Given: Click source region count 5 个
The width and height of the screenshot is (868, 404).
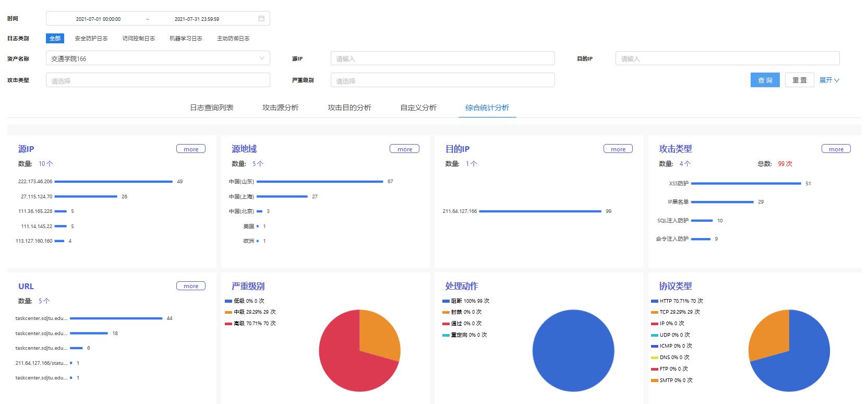Looking at the screenshot, I should (x=258, y=164).
